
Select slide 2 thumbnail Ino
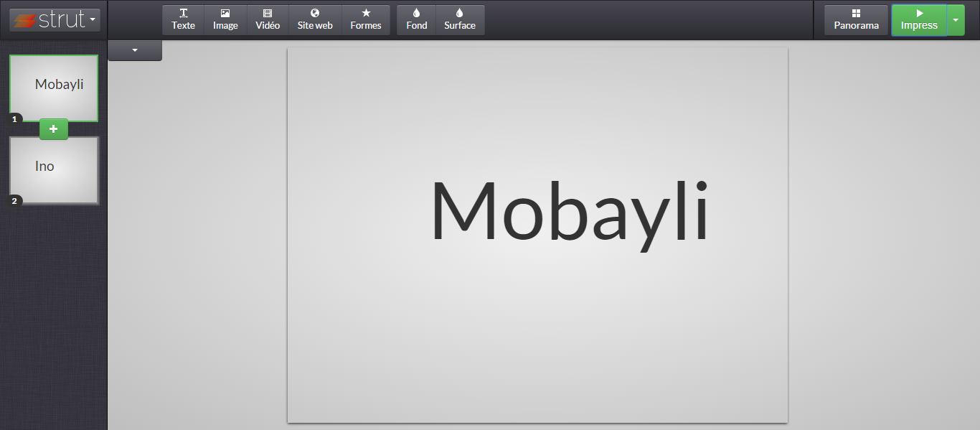[x=54, y=170]
